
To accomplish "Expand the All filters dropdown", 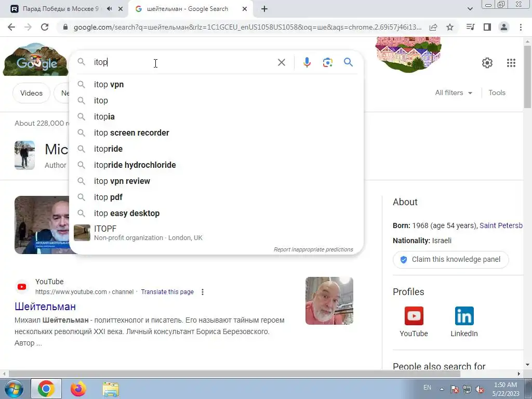I will (x=454, y=92).
